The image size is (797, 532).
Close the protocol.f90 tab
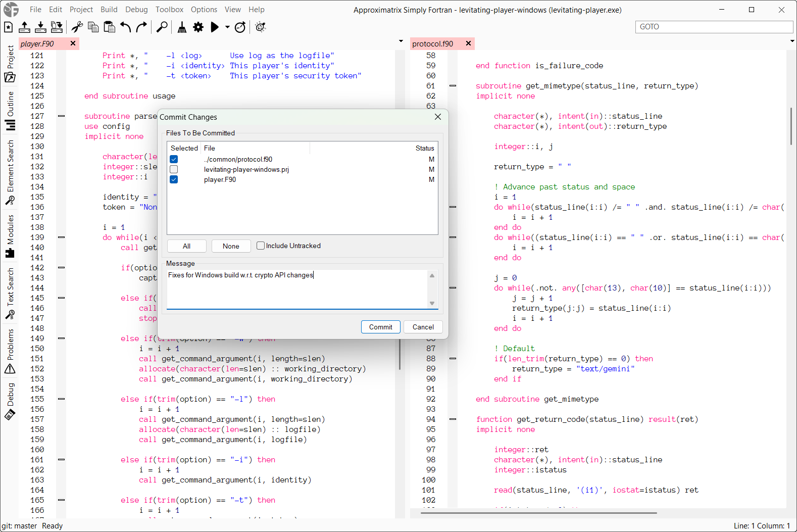469,43
